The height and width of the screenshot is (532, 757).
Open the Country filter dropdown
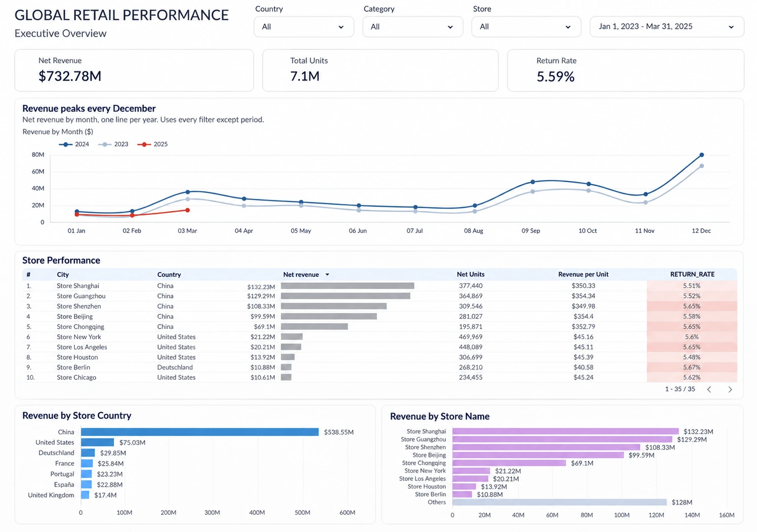click(x=304, y=27)
